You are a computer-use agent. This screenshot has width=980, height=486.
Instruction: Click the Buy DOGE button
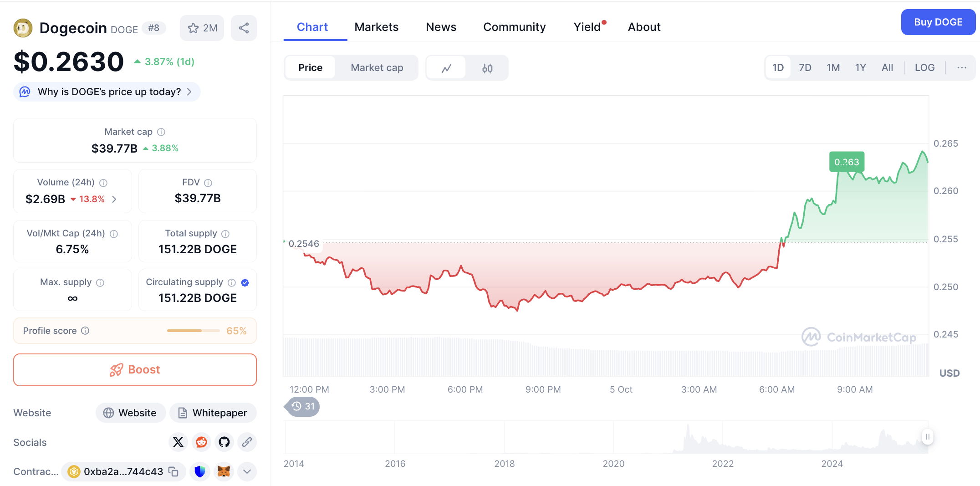point(938,22)
